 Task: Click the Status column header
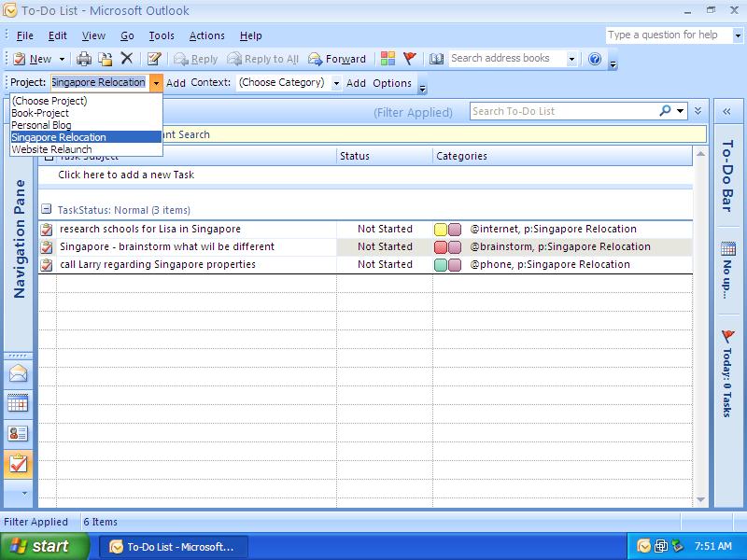[384, 156]
